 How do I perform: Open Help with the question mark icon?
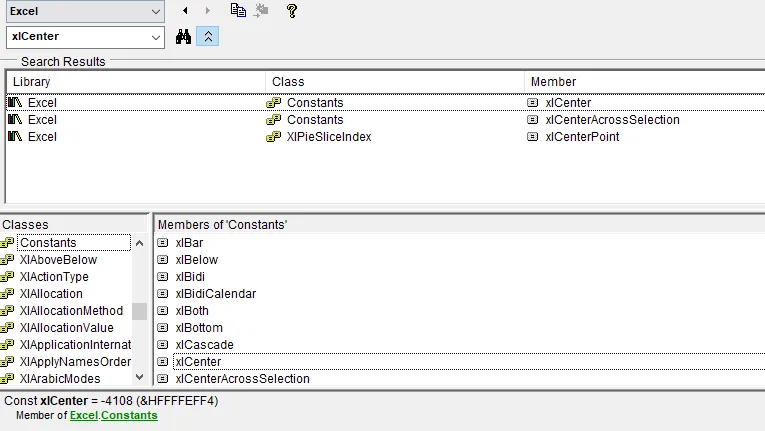pos(292,11)
